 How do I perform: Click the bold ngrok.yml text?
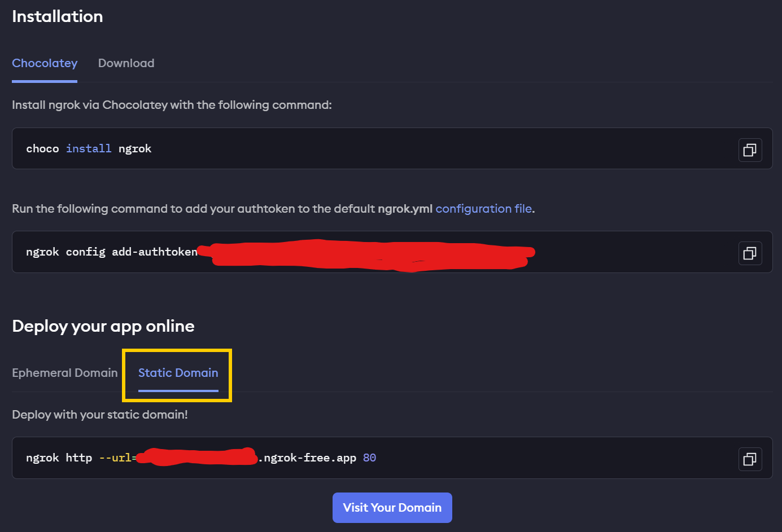point(405,209)
